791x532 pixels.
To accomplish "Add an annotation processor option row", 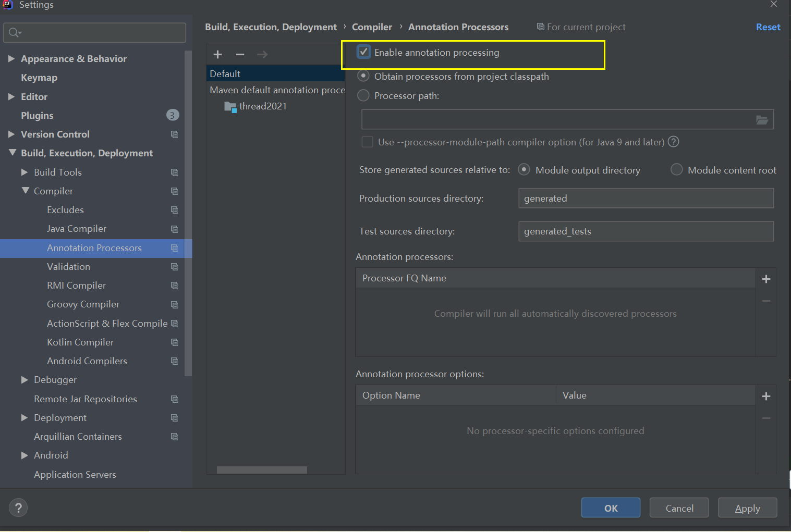I will tap(766, 396).
